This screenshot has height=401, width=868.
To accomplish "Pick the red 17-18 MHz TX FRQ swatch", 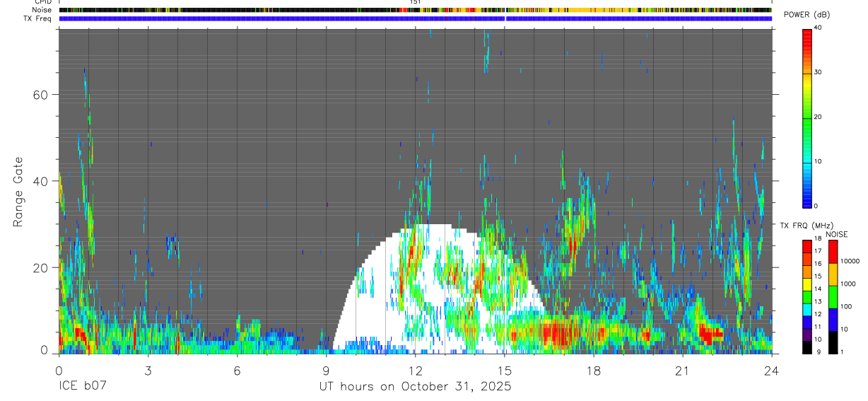I will pos(807,246).
